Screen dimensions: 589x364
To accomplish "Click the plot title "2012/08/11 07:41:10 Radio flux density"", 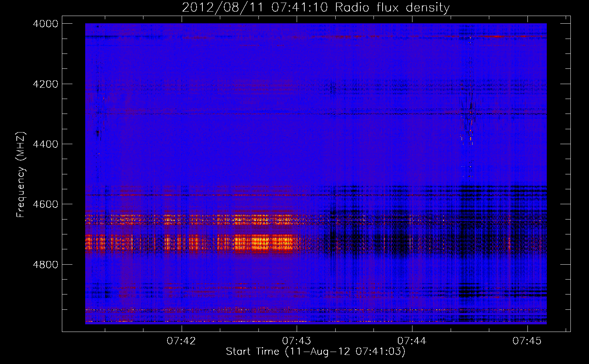I will point(316,8).
